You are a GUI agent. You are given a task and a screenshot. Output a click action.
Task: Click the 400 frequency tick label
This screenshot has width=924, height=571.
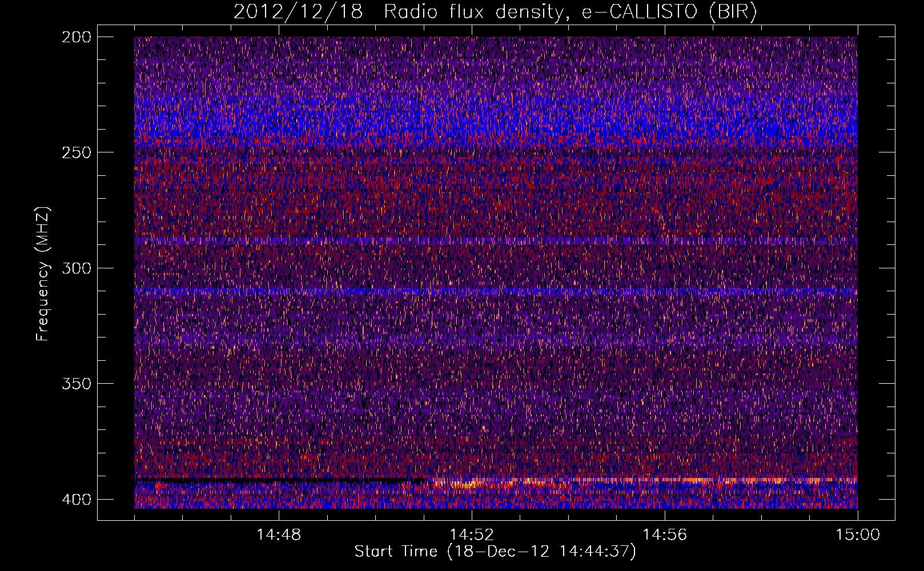click(76, 499)
